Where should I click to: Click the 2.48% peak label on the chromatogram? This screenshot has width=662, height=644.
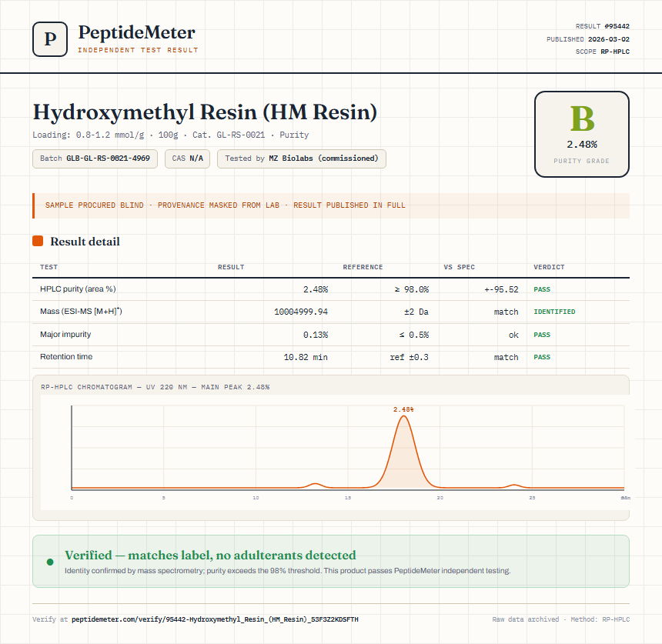(403, 409)
